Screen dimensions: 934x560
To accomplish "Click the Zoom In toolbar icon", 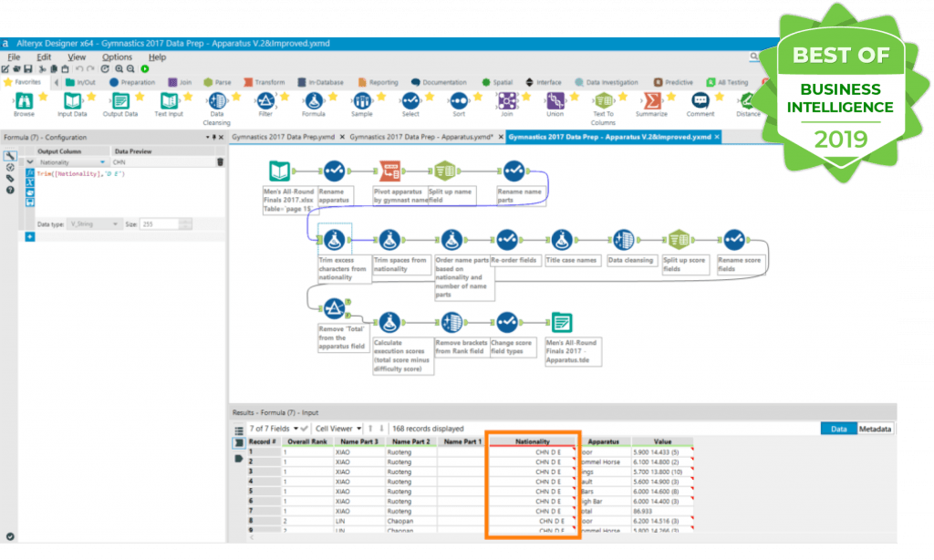I will point(119,69).
